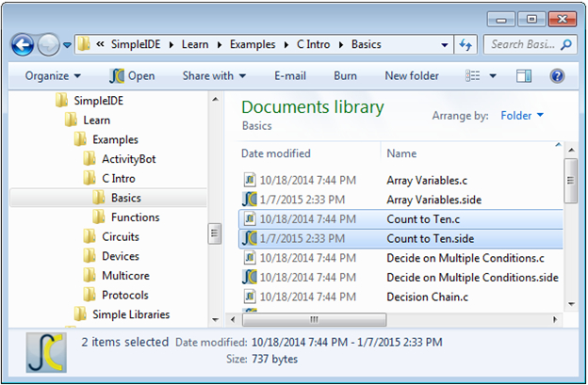Screen dimensions: 588x385
Task: Open the recent locations dropdown arrow
Action: point(67,45)
